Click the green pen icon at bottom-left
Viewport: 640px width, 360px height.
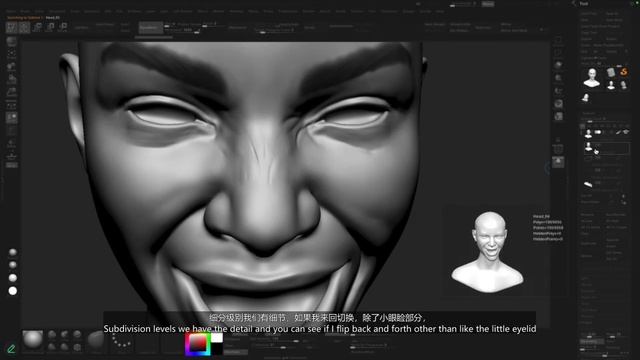pos(11,349)
